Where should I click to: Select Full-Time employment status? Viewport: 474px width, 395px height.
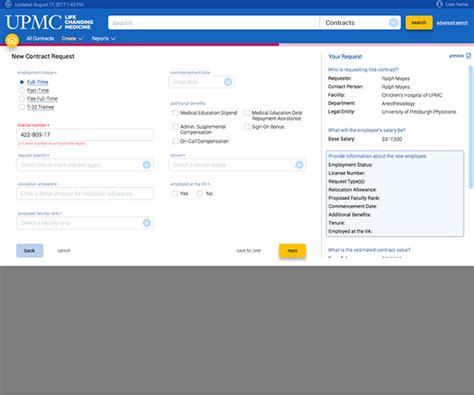pos(22,82)
